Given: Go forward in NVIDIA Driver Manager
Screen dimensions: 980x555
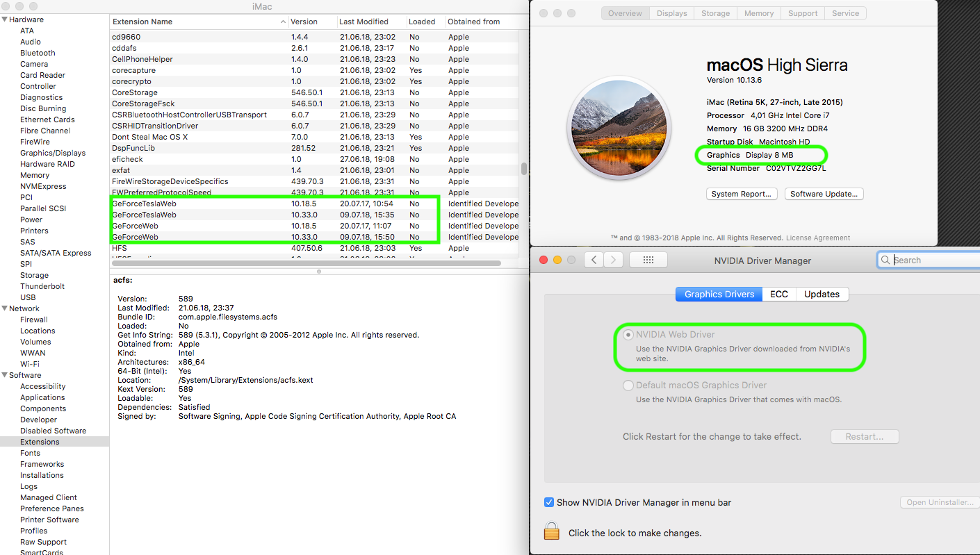Looking at the screenshot, I should (613, 260).
